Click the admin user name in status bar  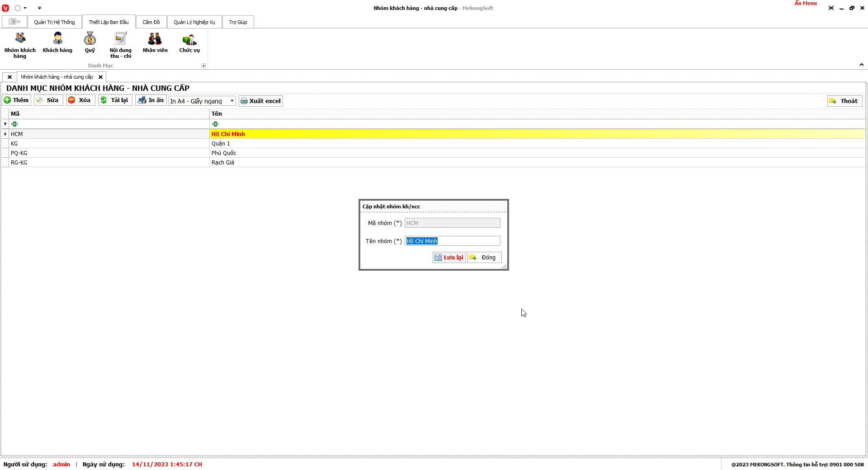tap(61, 465)
